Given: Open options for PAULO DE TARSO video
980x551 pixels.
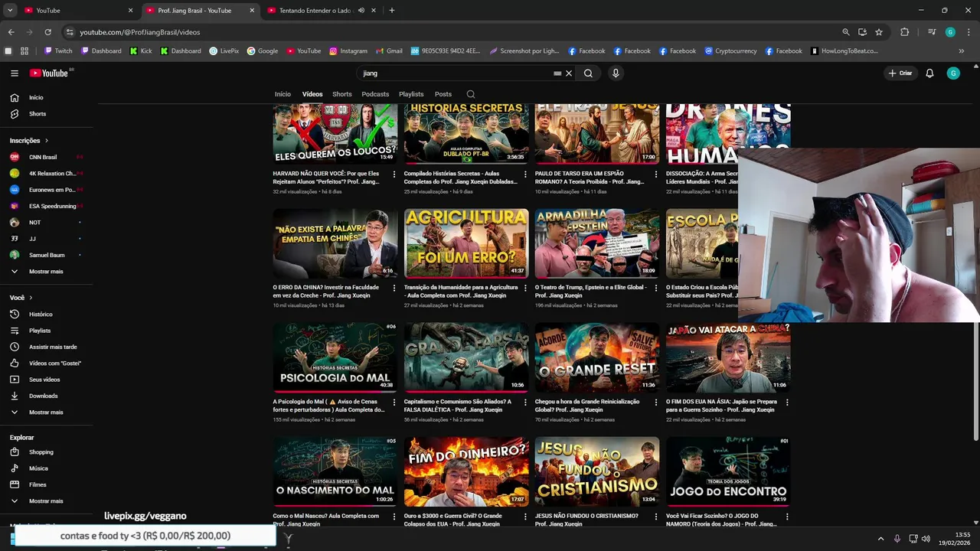Looking at the screenshot, I should (656, 174).
